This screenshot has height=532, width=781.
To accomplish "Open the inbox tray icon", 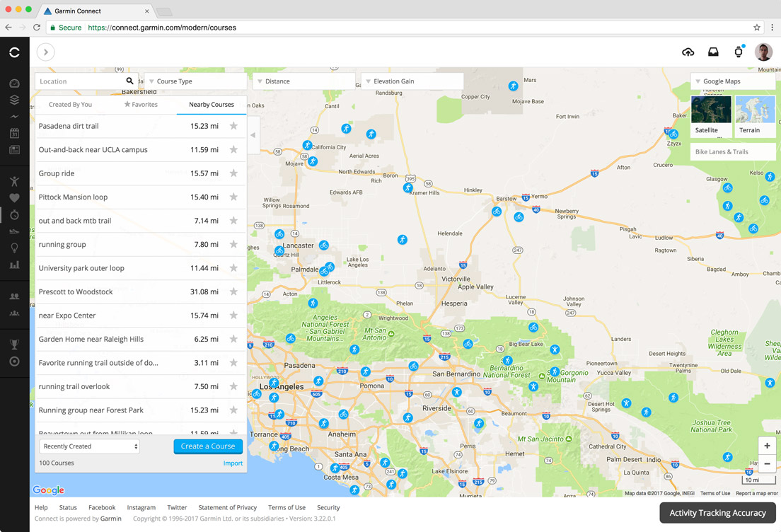I will 713,52.
